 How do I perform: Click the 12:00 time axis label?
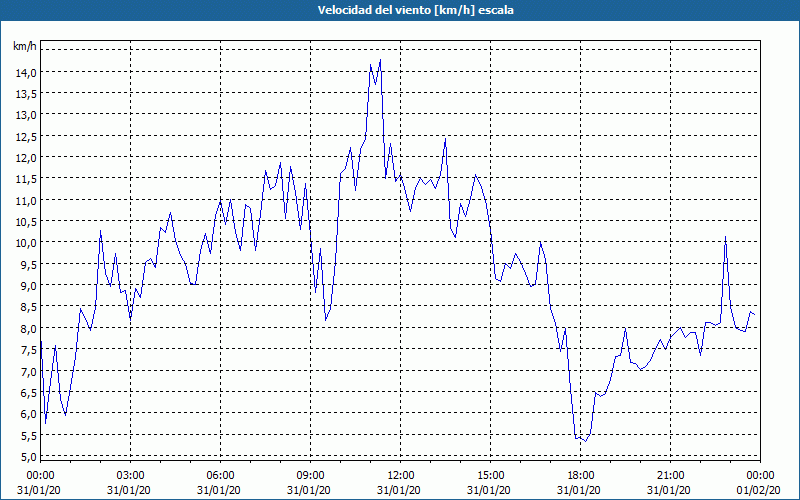click(401, 476)
